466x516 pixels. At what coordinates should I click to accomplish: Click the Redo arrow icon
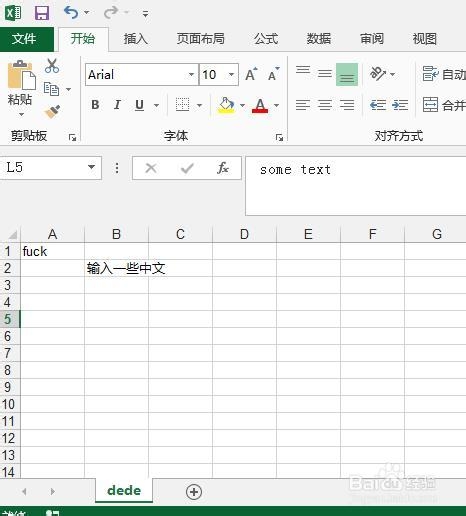[111, 12]
